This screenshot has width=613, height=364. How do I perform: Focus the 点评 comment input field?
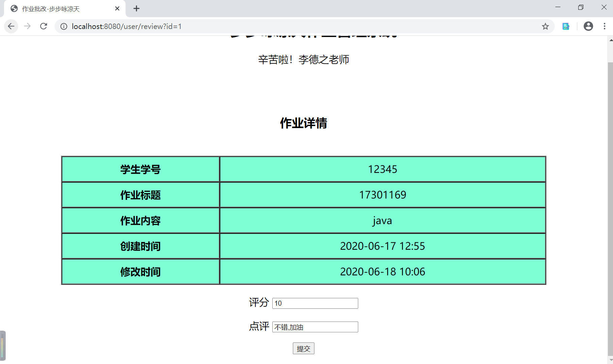(x=315, y=327)
